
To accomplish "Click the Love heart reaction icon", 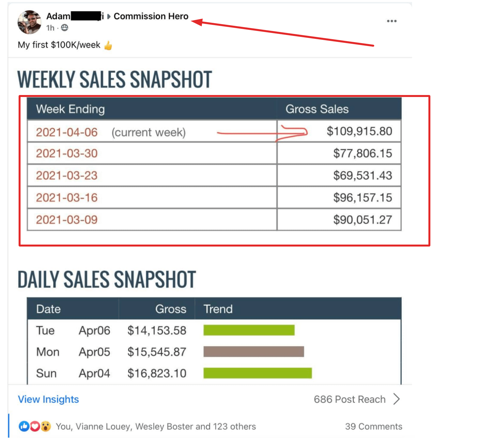I will pos(35,426).
